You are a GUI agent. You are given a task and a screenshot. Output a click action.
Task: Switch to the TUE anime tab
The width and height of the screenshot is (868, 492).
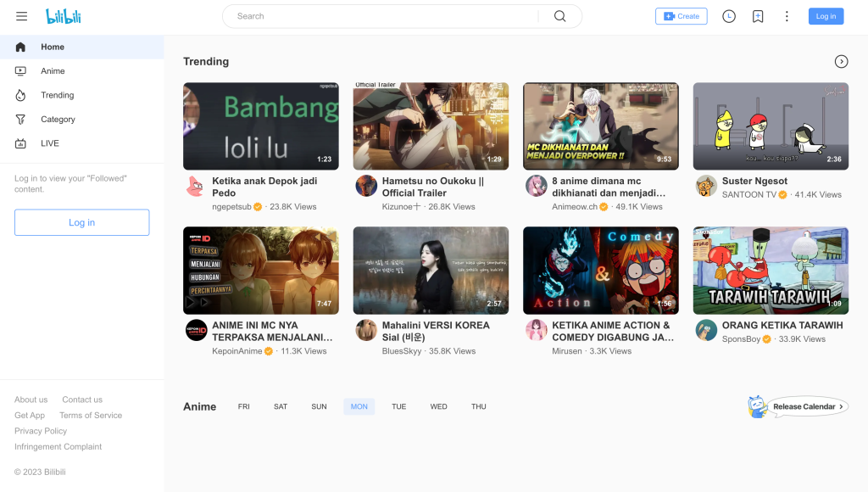click(x=398, y=406)
